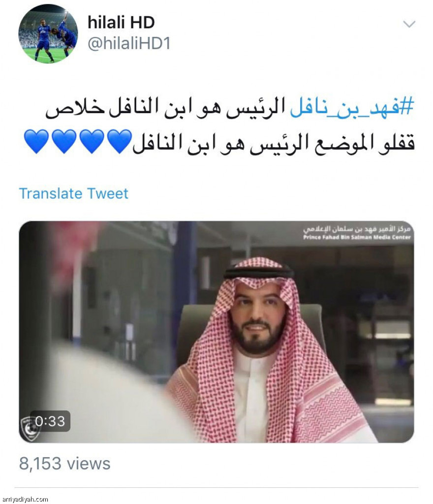Open the @hilaliHD1 handle
The width and height of the screenshot is (433, 504).
click(129, 43)
